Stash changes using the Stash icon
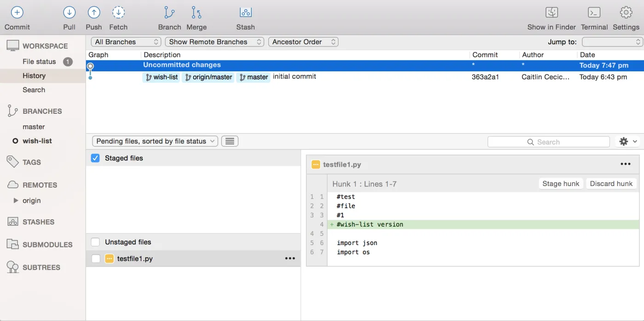The width and height of the screenshot is (644, 321). tap(245, 12)
